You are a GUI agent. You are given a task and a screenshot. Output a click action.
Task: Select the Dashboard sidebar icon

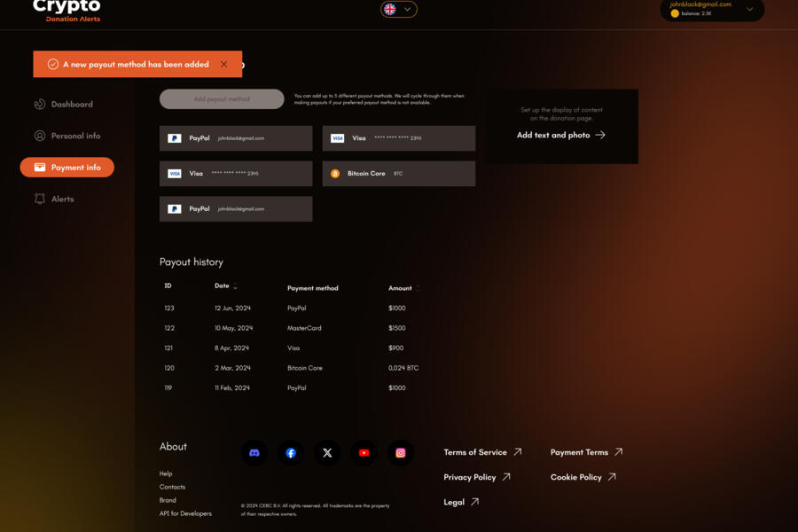[x=40, y=104]
